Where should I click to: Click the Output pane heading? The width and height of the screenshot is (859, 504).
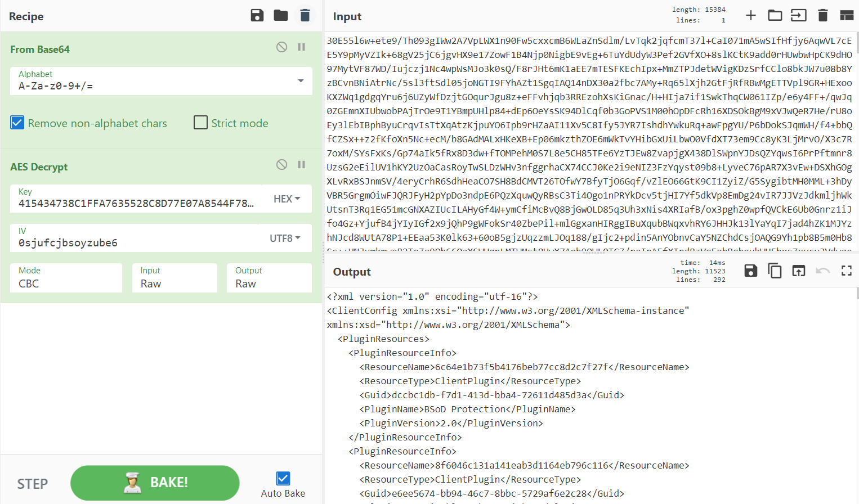(352, 272)
